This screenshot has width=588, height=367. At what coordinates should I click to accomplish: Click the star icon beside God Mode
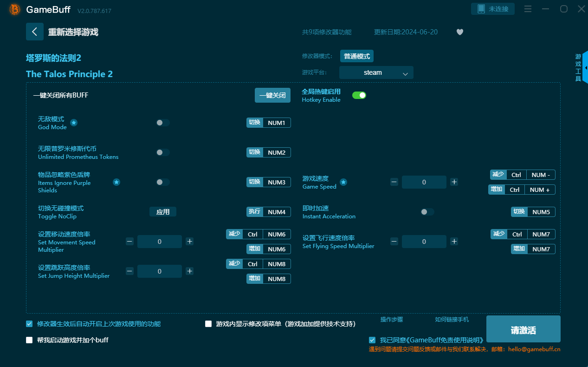[74, 123]
